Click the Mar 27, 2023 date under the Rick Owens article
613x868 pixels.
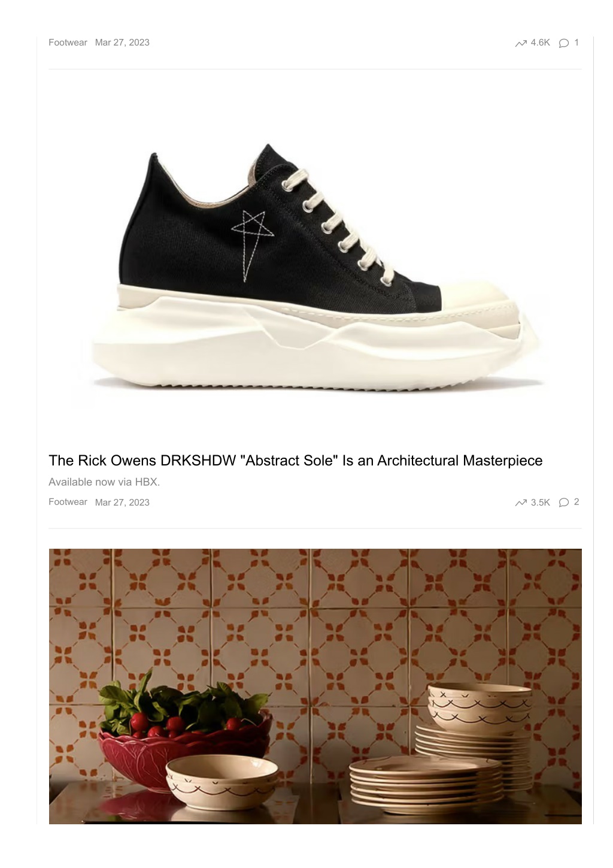122,503
